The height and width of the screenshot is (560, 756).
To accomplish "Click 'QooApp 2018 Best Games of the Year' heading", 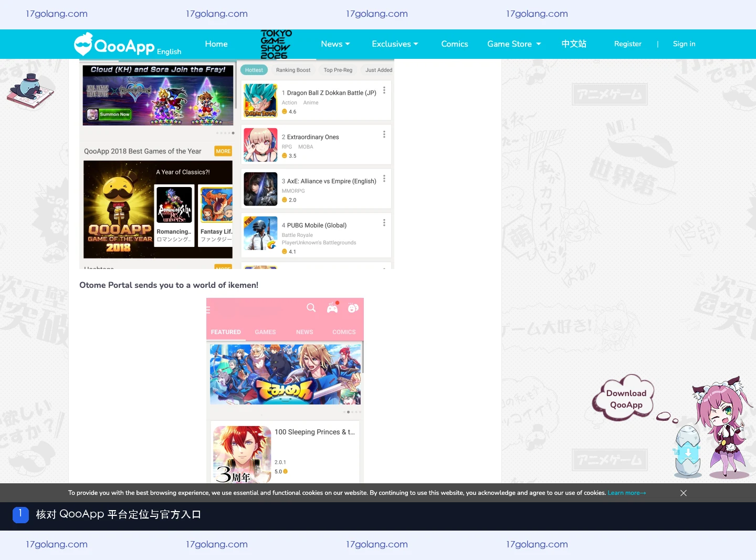I will point(143,151).
